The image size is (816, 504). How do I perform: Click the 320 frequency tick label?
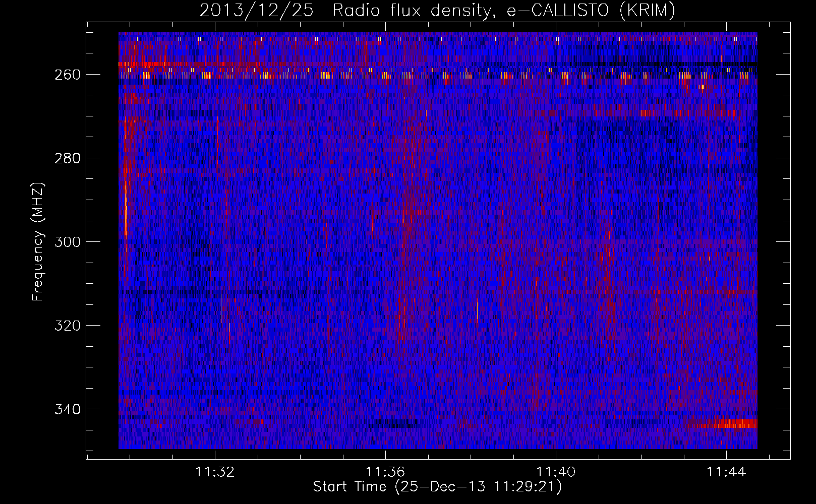pyautogui.click(x=67, y=326)
